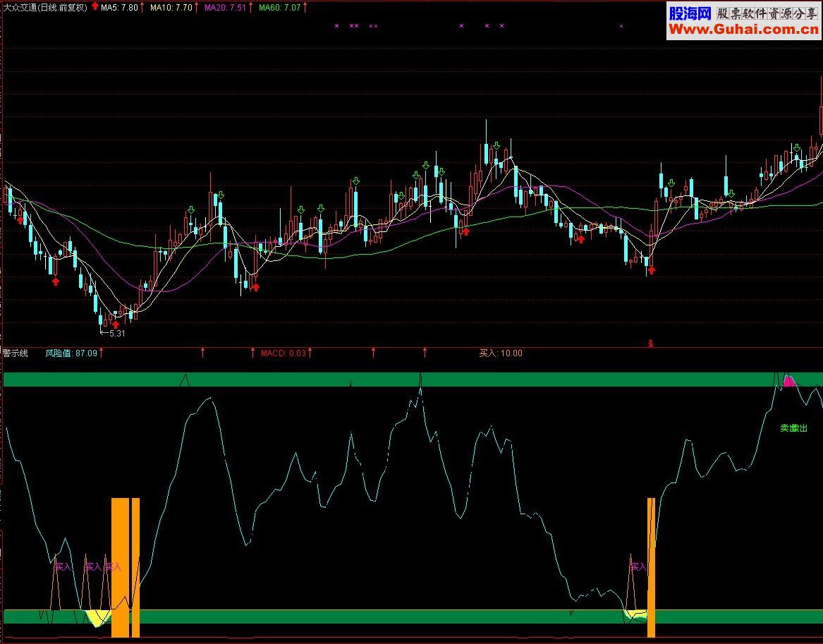Click the MA60: 7.07 indicator label
Screen dimensions: 823x644
coord(280,7)
